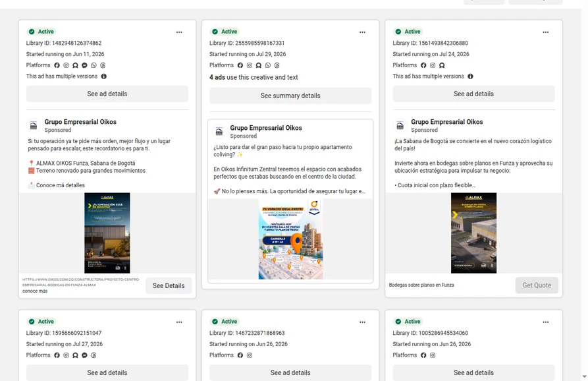Click Audience Network icon in ad 1561493842306880
The height and width of the screenshot is (381, 588).
click(442, 65)
